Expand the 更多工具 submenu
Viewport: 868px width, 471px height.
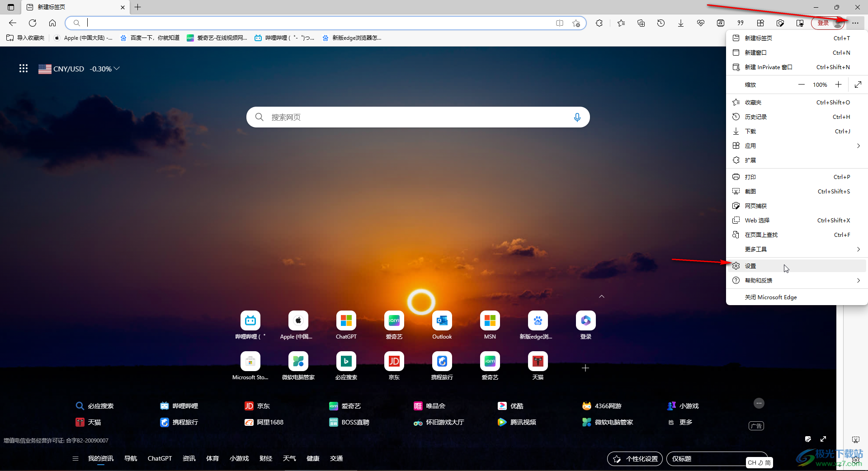click(x=797, y=249)
